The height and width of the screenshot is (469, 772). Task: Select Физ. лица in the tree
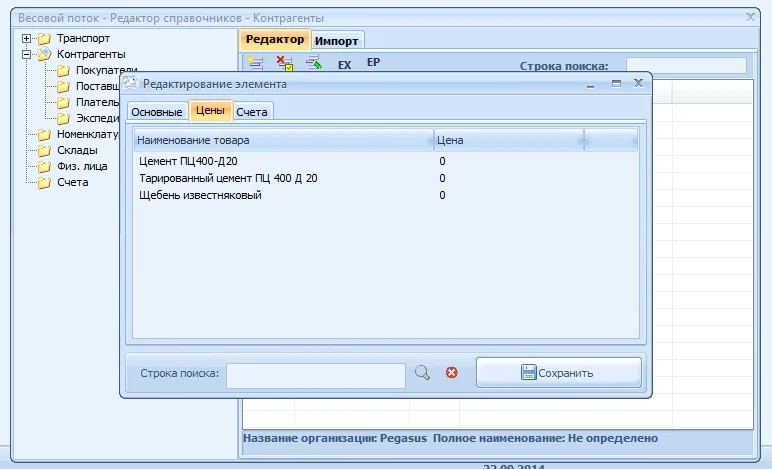click(x=82, y=166)
